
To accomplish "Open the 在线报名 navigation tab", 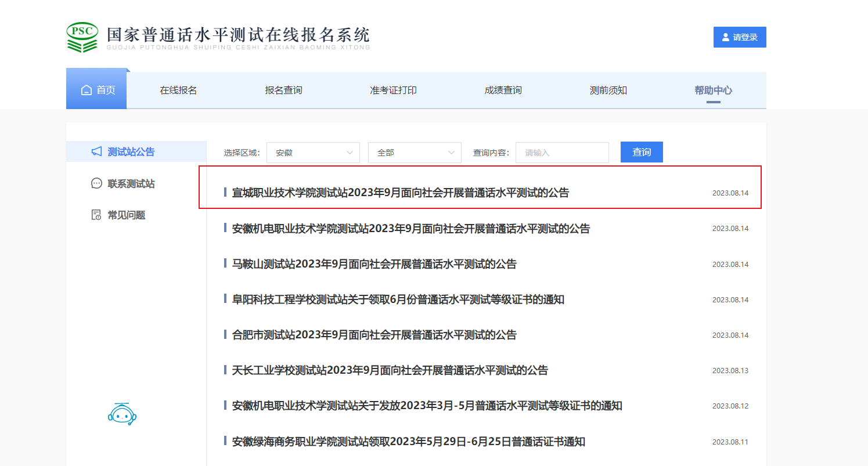I will [x=178, y=91].
